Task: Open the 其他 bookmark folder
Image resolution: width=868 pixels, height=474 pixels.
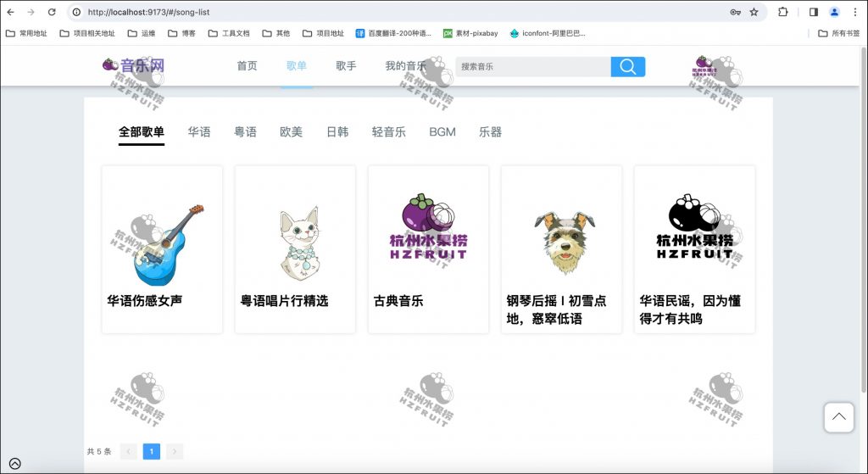Action: coord(276,33)
